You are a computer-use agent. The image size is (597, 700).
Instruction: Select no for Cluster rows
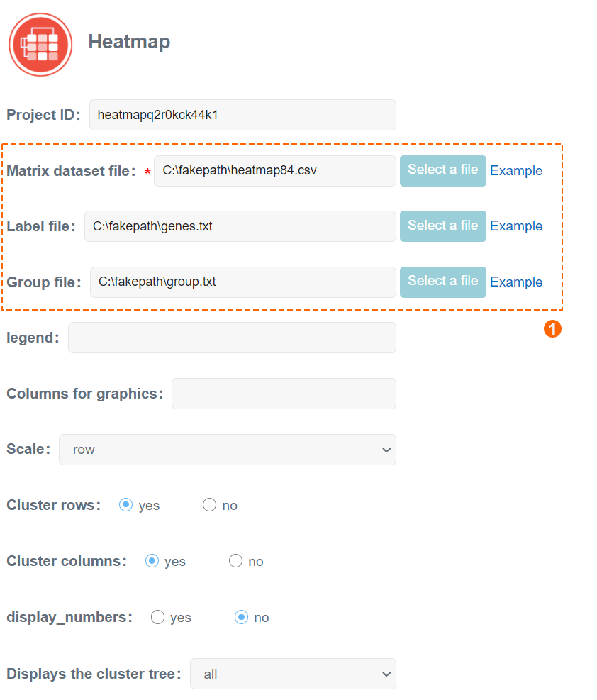tap(209, 505)
